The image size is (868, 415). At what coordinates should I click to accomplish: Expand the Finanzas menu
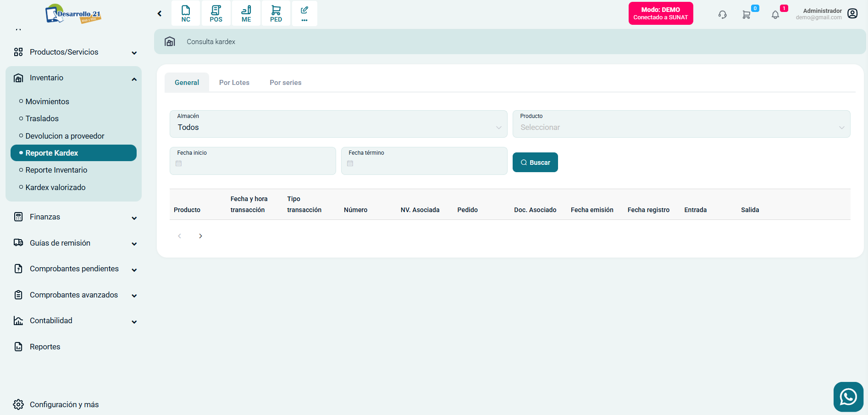click(76, 217)
